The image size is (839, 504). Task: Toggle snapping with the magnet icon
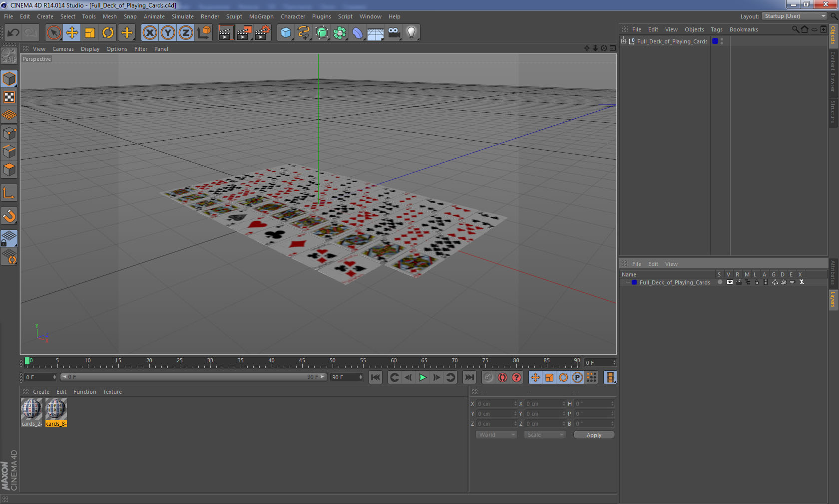coord(9,216)
